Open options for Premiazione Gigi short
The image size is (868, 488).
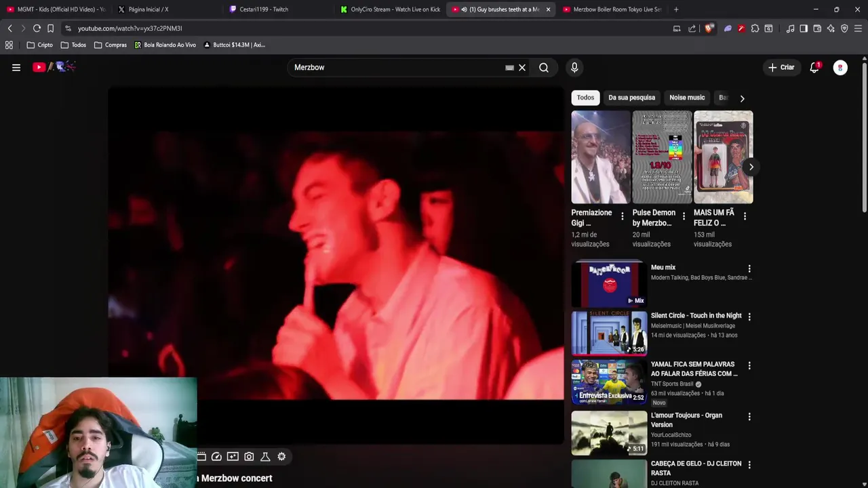pyautogui.click(x=622, y=216)
